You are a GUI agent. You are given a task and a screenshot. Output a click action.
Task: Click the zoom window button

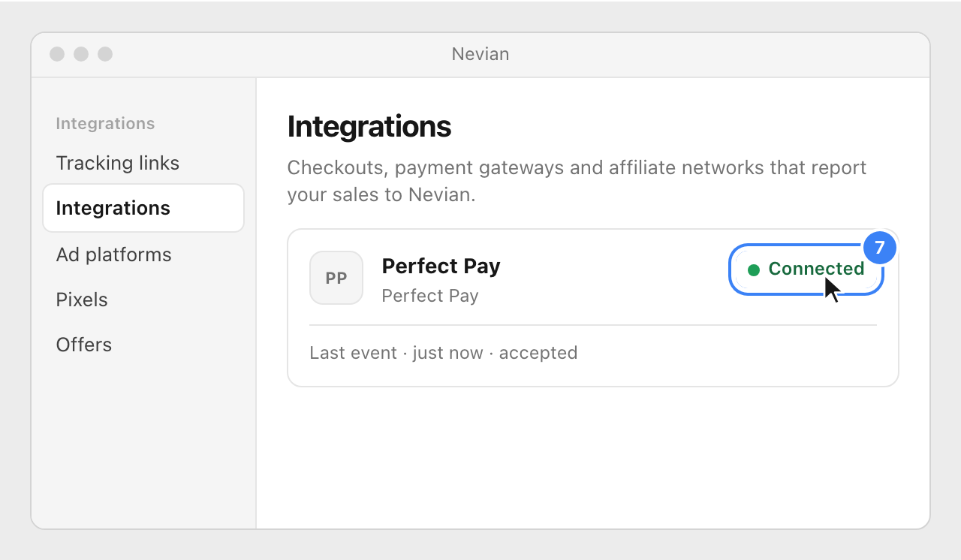coord(105,54)
